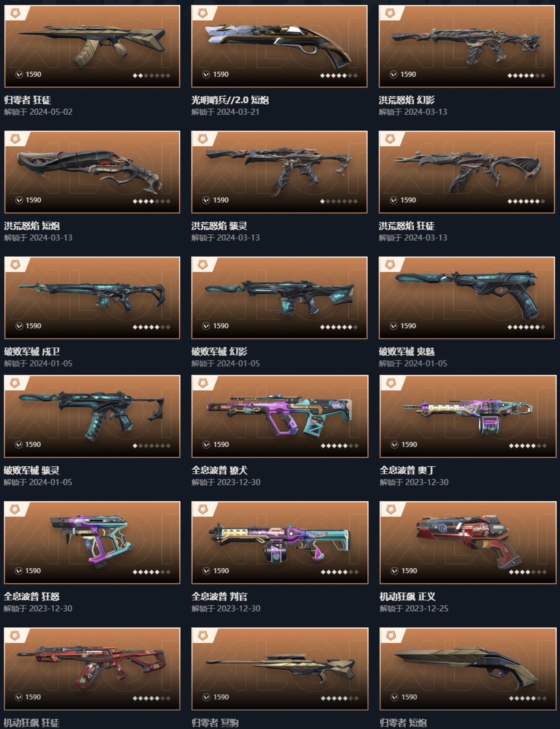The width and height of the screenshot is (560, 729).
Task: Click the tier badge on 洪荒怒焰 幻影 card
Action: click(390, 13)
